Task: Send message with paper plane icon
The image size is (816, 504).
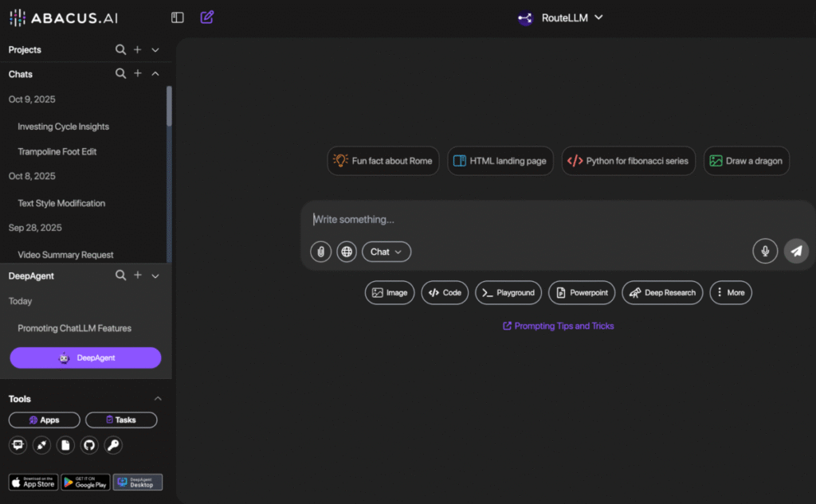Action: (x=796, y=252)
